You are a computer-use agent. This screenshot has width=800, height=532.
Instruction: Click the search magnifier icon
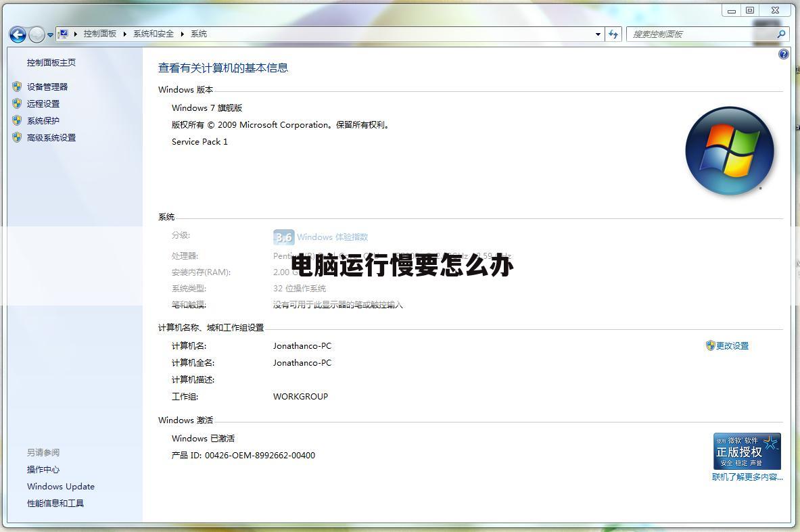point(781,34)
